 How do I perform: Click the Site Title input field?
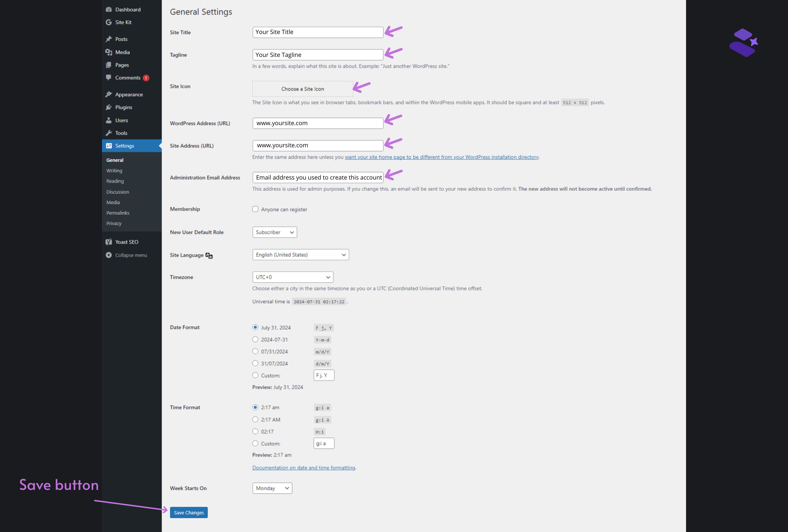click(x=317, y=32)
